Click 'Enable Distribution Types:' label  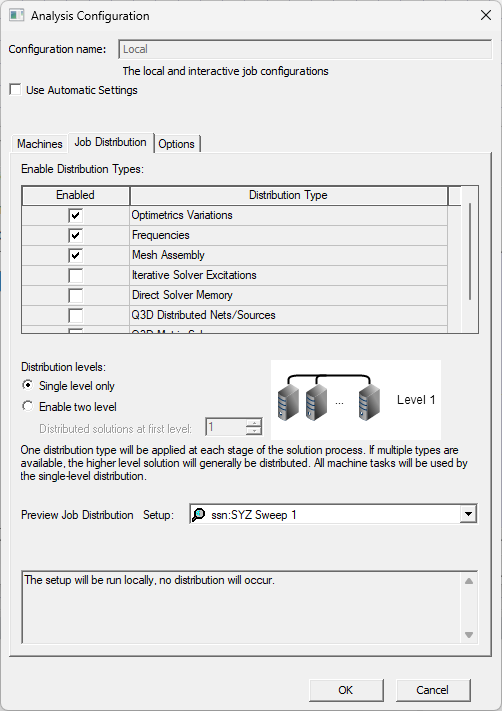click(82, 169)
